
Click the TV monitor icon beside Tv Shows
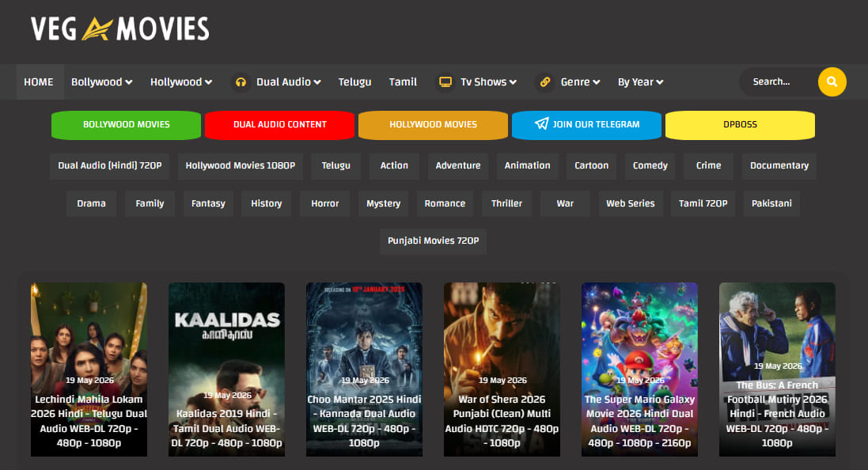click(x=445, y=82)
